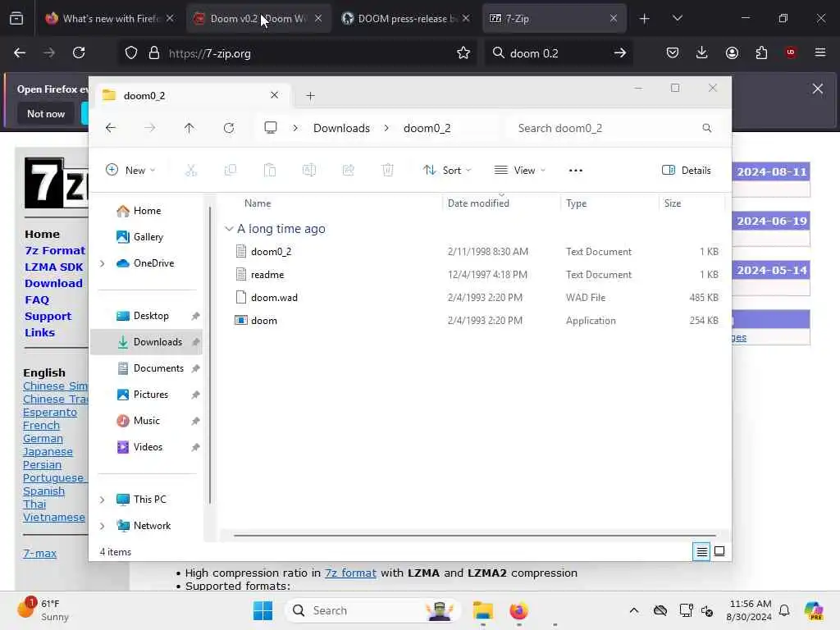This screenshot has height=630, width=840.
Task: Click the 'Not now' button
Action: (x=46, y=113)
